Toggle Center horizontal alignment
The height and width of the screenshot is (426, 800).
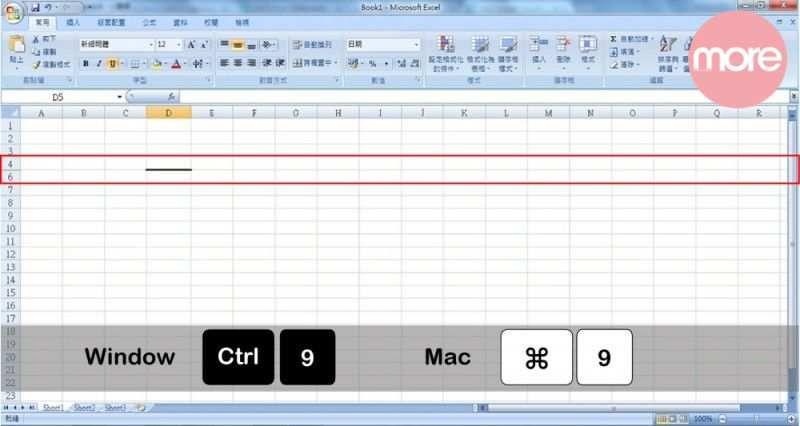(x=238, y=63)
